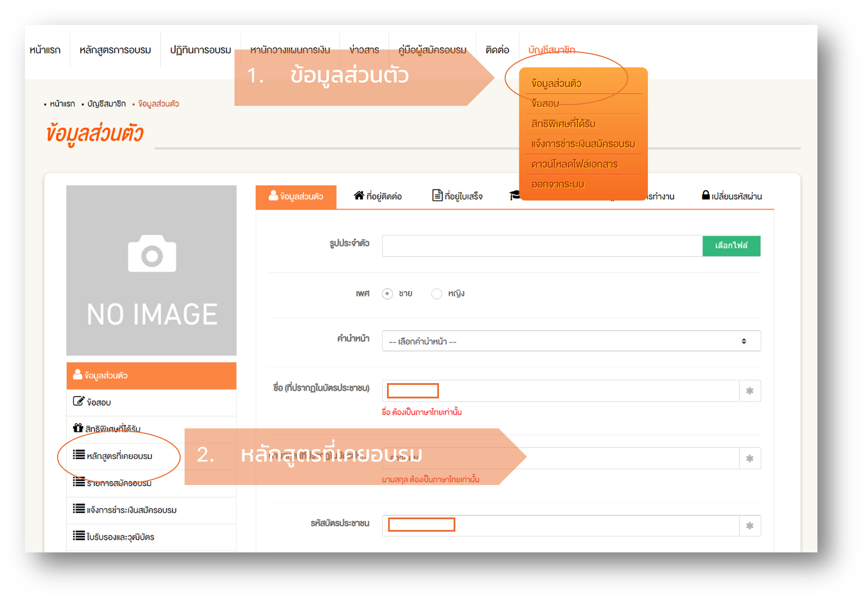Go to บัญชีสมาชิก in the breadcrumb
The width and height of the screenshot is (868, 603).
pos(107,104)
